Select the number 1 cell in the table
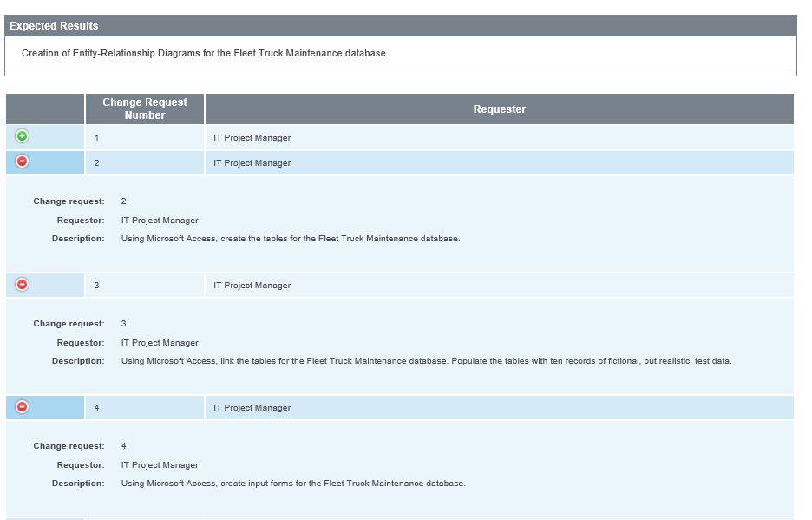 pyautogui.click(x=145, y=138)
